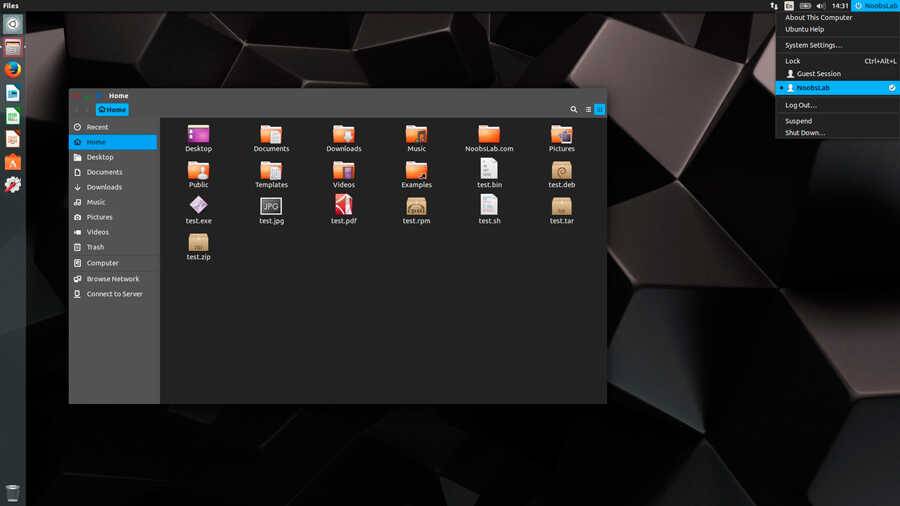Click Shut Down in session menu
The image size is (900, 506).
(805, 133)
